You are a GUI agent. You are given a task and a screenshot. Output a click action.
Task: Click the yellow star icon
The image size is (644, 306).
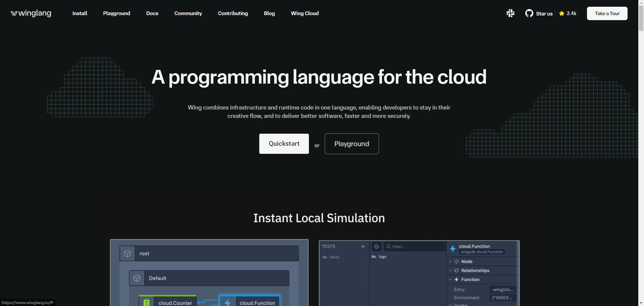pyautogui.click(x=562, y=13)
